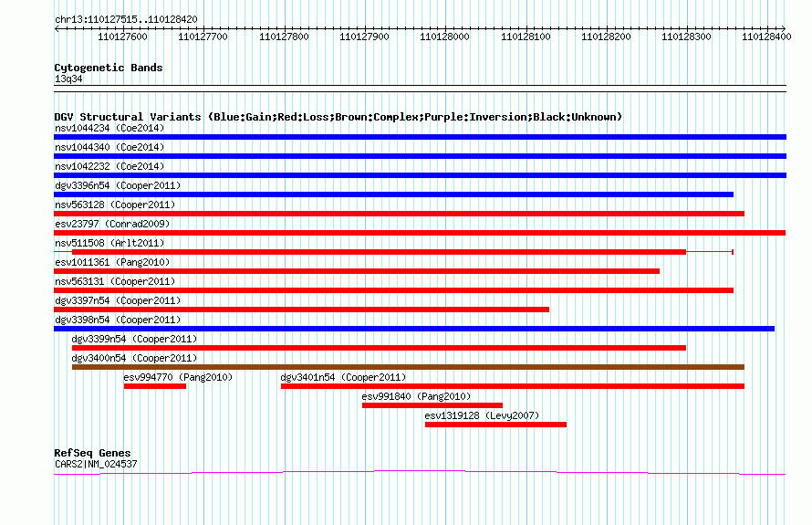The image size is (812, 525).
Task: Click the nsv511508 (Arlt2011) variant label
Action: pos(109,243)
